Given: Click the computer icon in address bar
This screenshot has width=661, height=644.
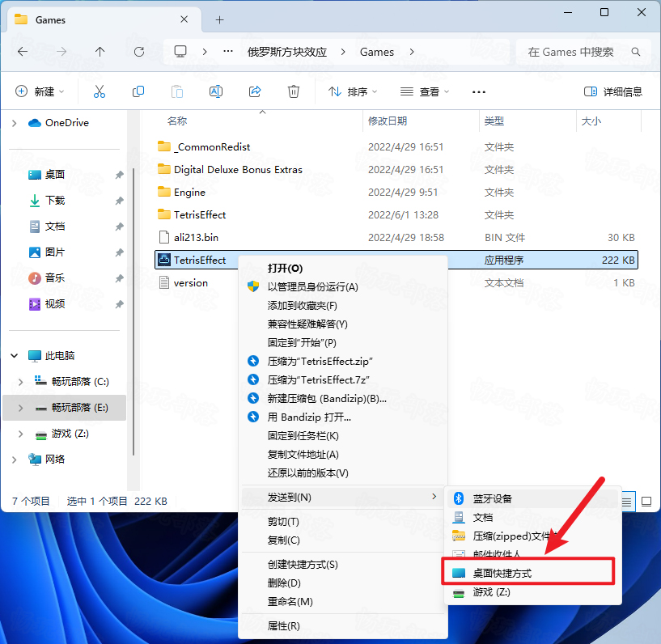Looking at the screenshot, I should pos(180,52).
